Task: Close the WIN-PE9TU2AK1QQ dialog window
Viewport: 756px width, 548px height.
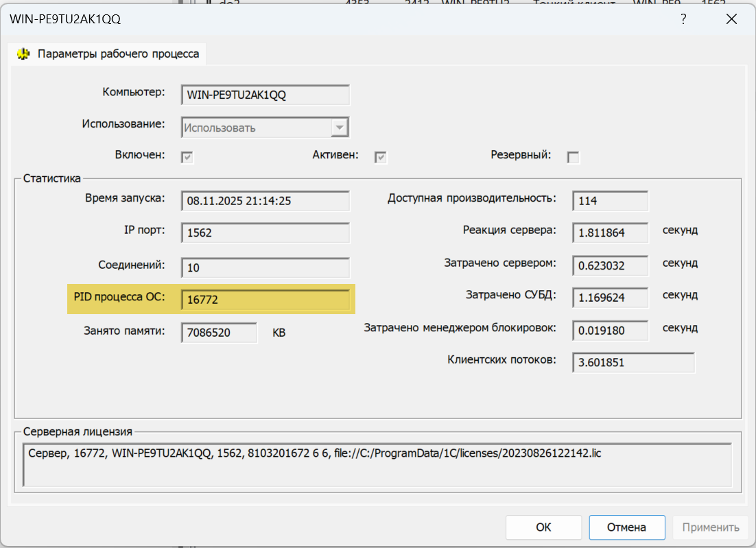Action: [x=731, y=19]
